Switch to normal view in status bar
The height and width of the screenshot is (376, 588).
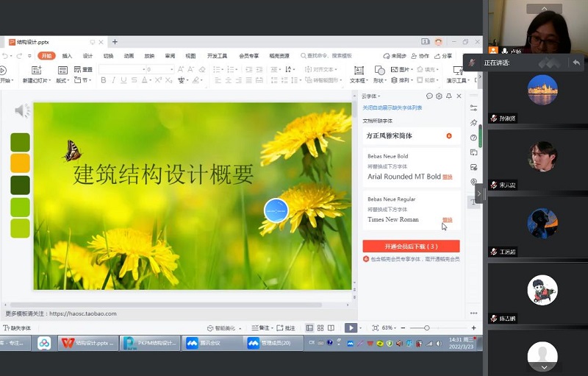(309, 327)
